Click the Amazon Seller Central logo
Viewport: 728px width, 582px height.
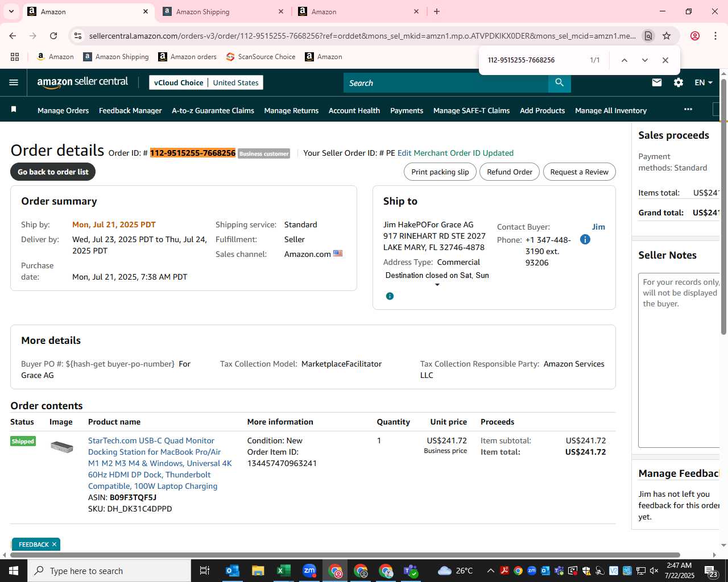pos(83,82)
